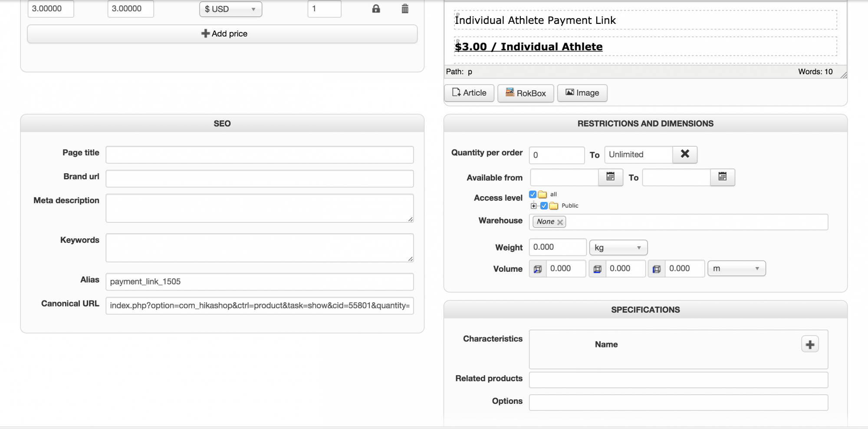Clear the Unlimited quantity limit
This screenshot has height=429, width=868.
(x=685, y=154)
